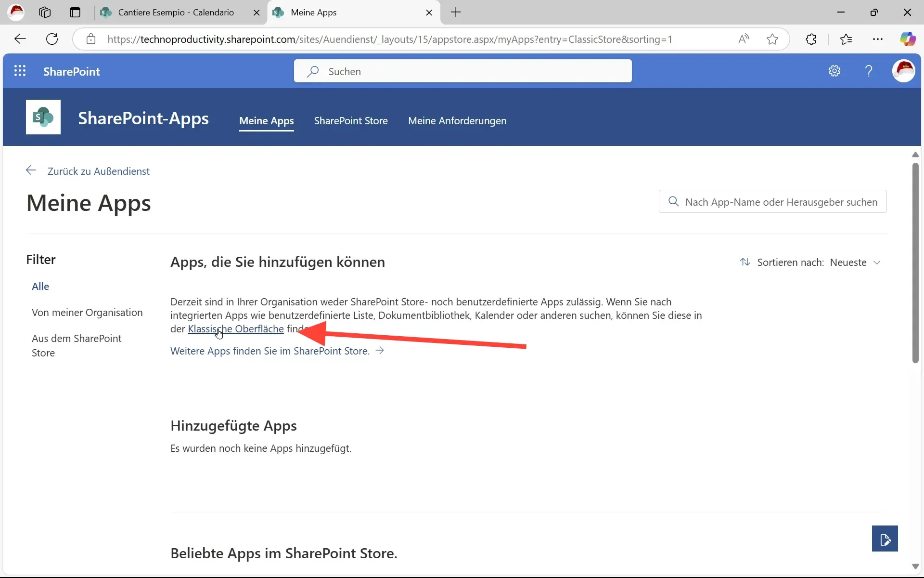Open browser Settings and more menu
Image resolution: width=924 pixels, height=578 pixels.
click(x=878, y=39)
